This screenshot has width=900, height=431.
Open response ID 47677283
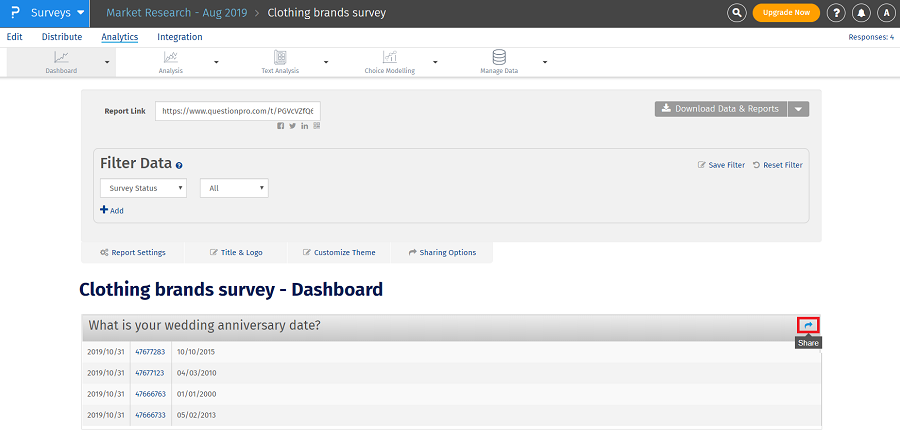(150, 352)
